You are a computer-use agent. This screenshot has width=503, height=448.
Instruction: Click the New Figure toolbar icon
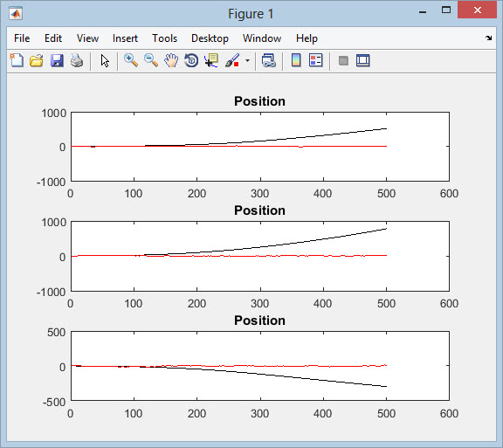click(17, 60)
